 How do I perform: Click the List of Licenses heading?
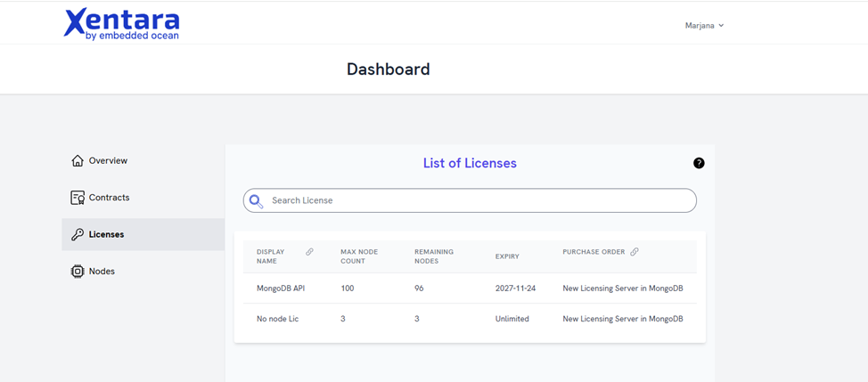click(x=470, y=163)
